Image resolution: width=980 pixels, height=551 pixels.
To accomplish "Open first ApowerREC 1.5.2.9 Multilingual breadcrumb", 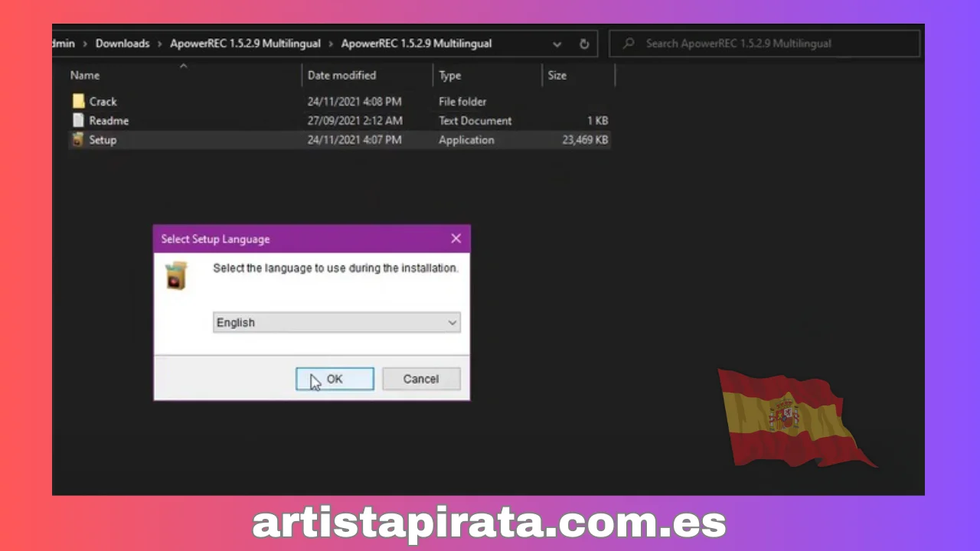I will tap(245, 44).
